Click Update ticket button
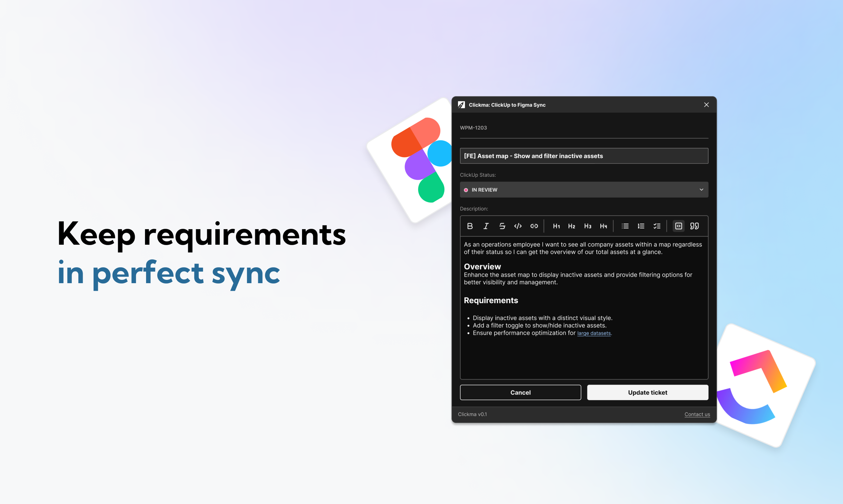This screenshot has height=504, width=843. point(648,393)
